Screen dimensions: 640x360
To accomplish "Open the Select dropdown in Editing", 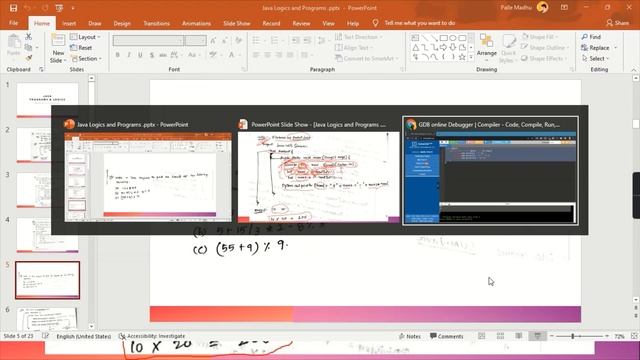I will point(596,58).
